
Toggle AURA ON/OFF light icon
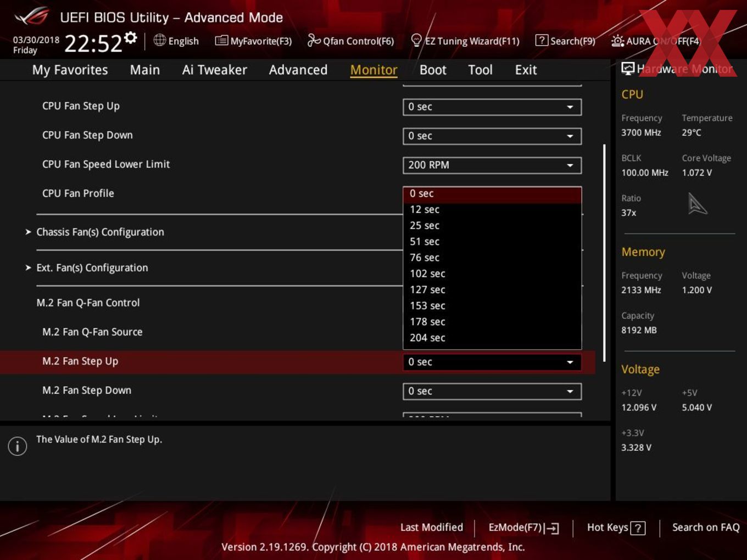pyautogui.click(x=617, y=41)
